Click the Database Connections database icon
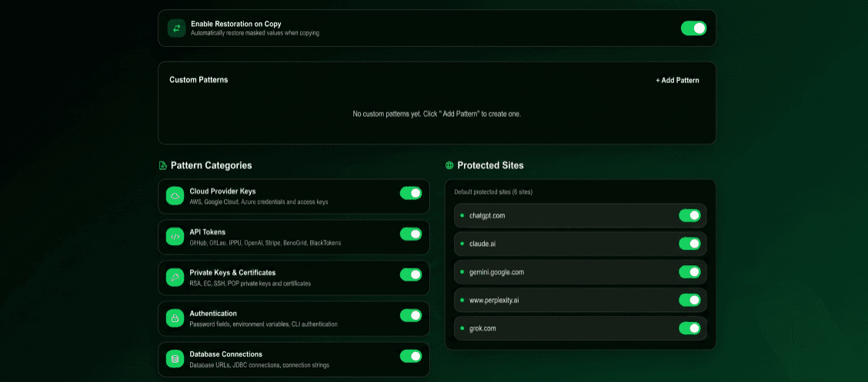 click(175, 359)
